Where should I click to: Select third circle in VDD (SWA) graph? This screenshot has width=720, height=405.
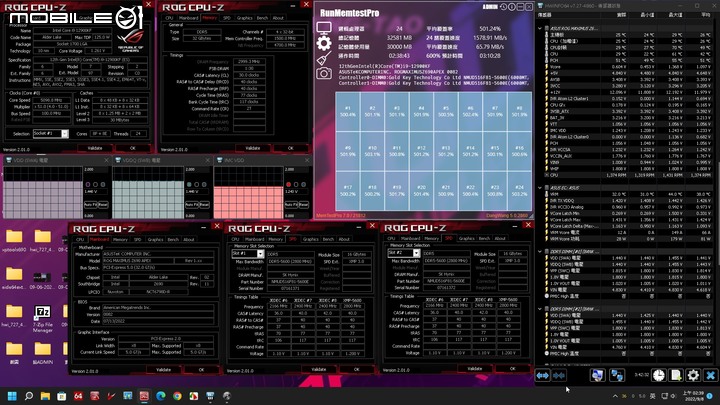(x=103, y=185)
